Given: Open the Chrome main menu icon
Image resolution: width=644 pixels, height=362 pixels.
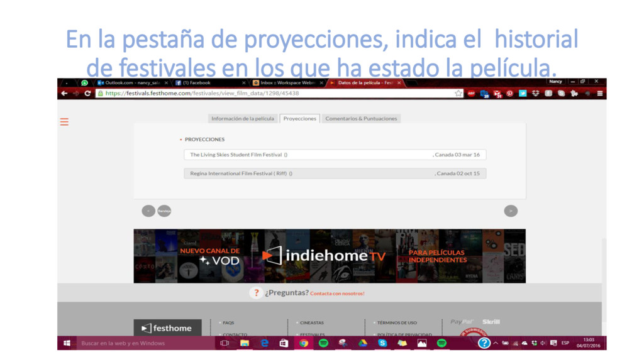Looking at the screenshot, I should (x=599, y=94).
